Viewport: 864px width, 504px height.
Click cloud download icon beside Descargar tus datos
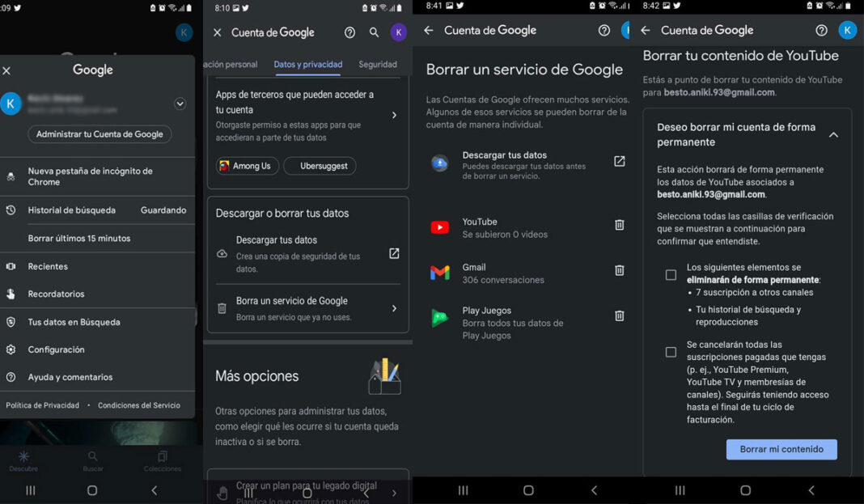[222, 254]
